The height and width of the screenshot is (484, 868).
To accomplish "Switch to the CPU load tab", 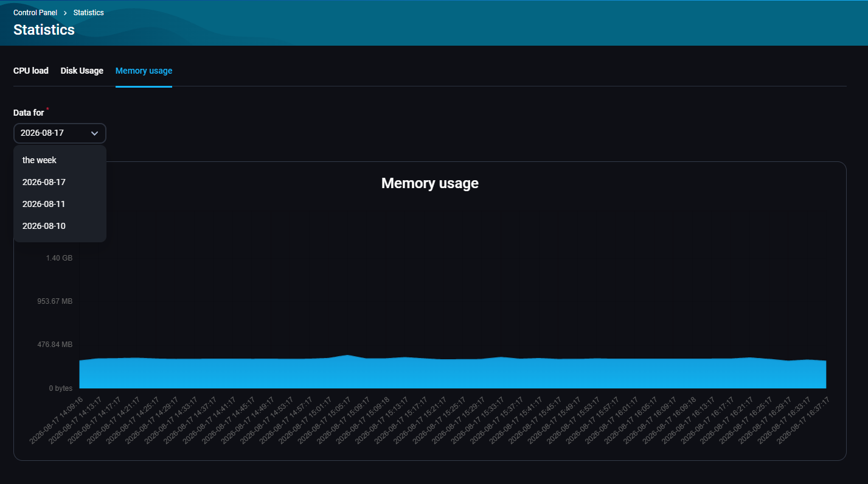I will pyautogui.click(x=31, y=71).
